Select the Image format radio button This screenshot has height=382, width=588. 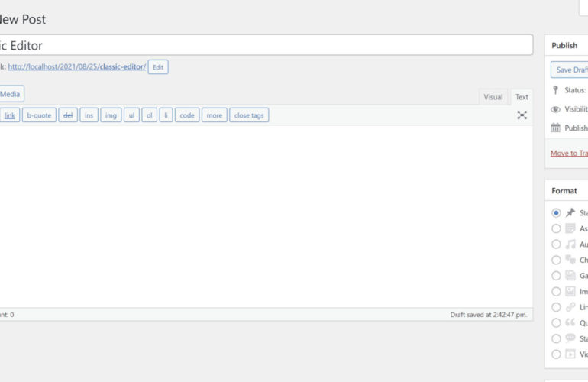coord(556,291)
